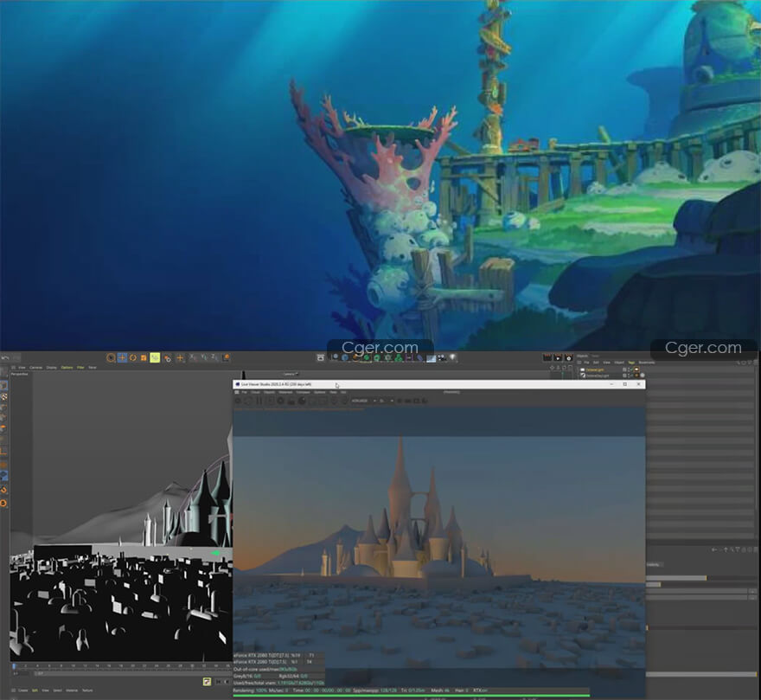Click the render view clapperboard icon

(547, 358)
